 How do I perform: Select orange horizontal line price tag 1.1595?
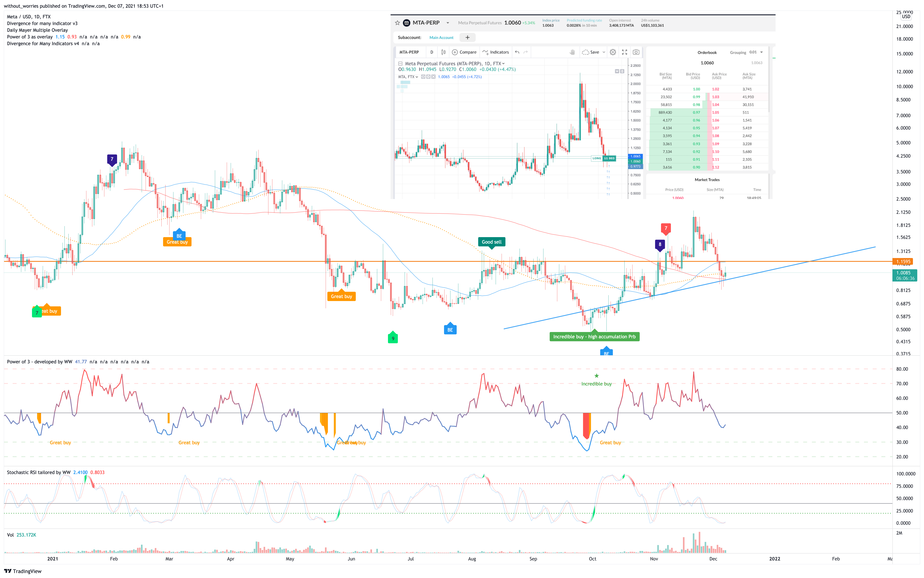click(x=902, y=261)
